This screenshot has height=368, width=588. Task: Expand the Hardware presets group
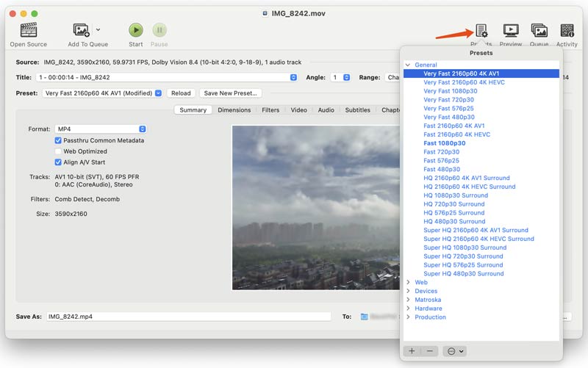coord(408,308)
